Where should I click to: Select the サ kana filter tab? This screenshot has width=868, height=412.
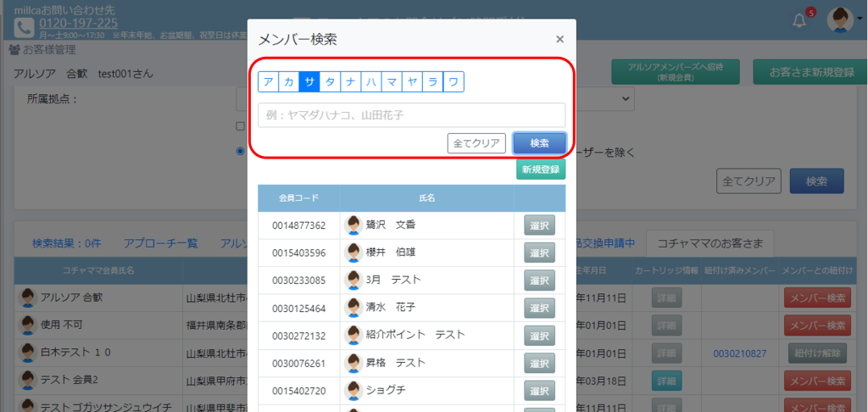point(309,81)
